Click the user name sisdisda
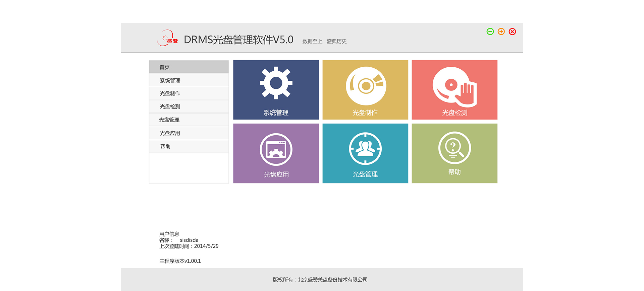Image resolution: width=644 pixels, height=291 pixels. [189, 240]
